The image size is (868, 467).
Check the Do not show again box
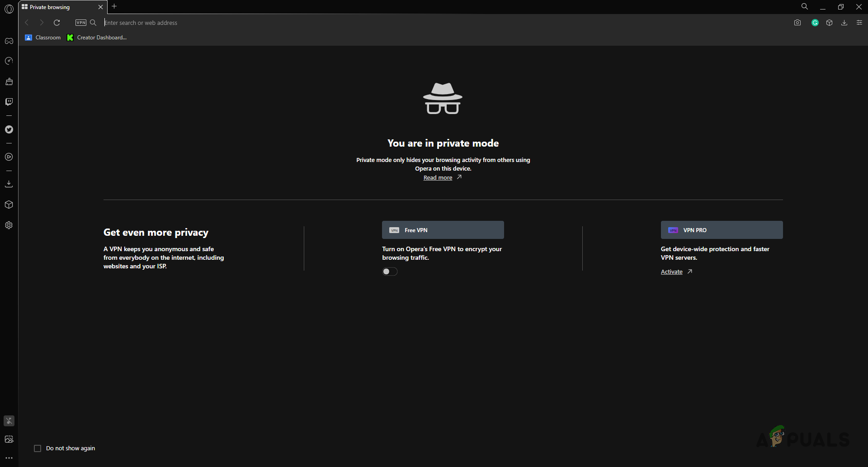pyautogui.click(x=38, y=448)
